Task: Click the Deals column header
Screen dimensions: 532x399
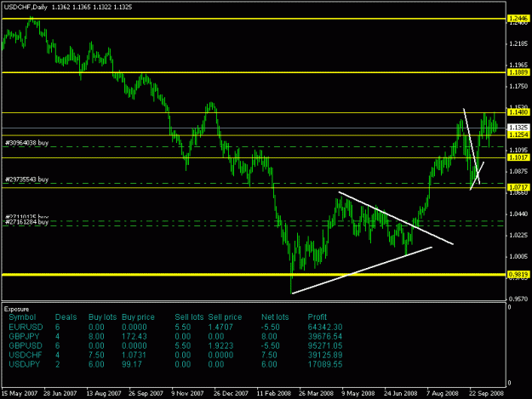Action: [66, 317]
